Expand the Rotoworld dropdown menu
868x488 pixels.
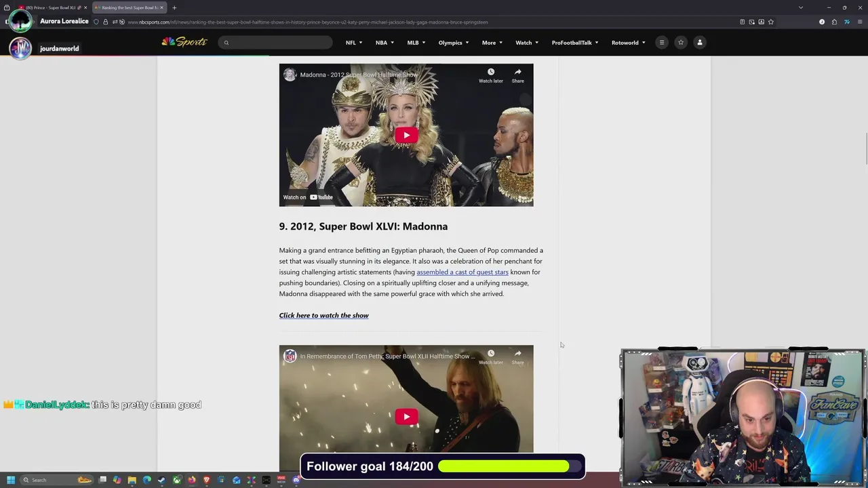[629, 43]
